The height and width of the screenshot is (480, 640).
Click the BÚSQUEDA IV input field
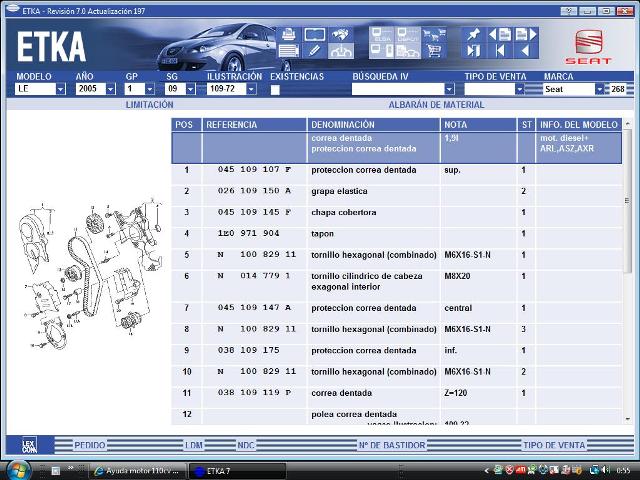click(x=398, y=89)
